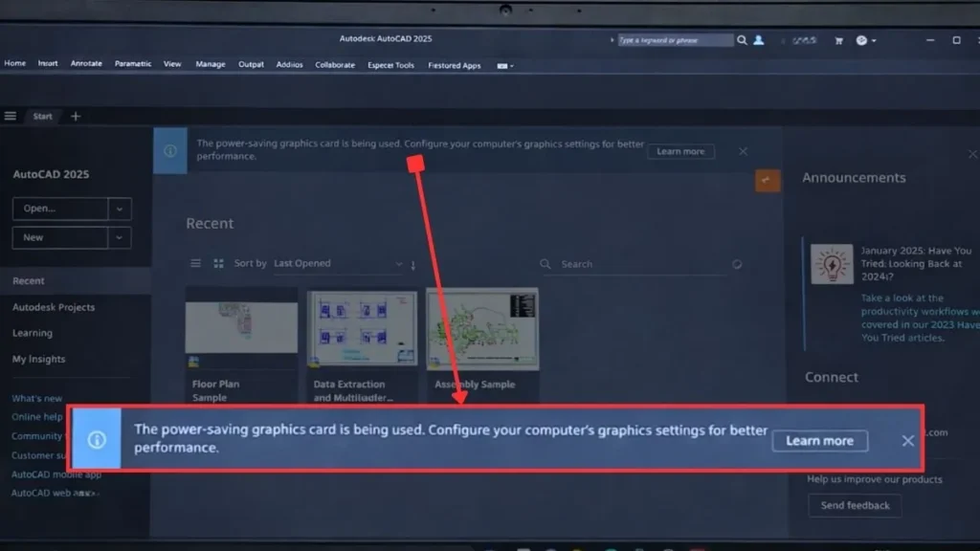Image resolution: width=980 pixels, height=551 pixels.
Task: Switch to the Insert ribbon tab
Action: click(47, 63)
